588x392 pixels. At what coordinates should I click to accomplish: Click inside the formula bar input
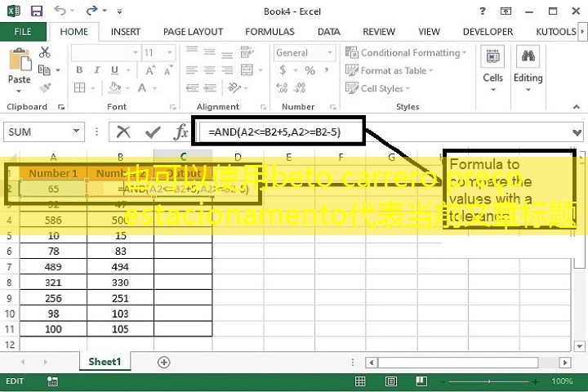(384, 131)
